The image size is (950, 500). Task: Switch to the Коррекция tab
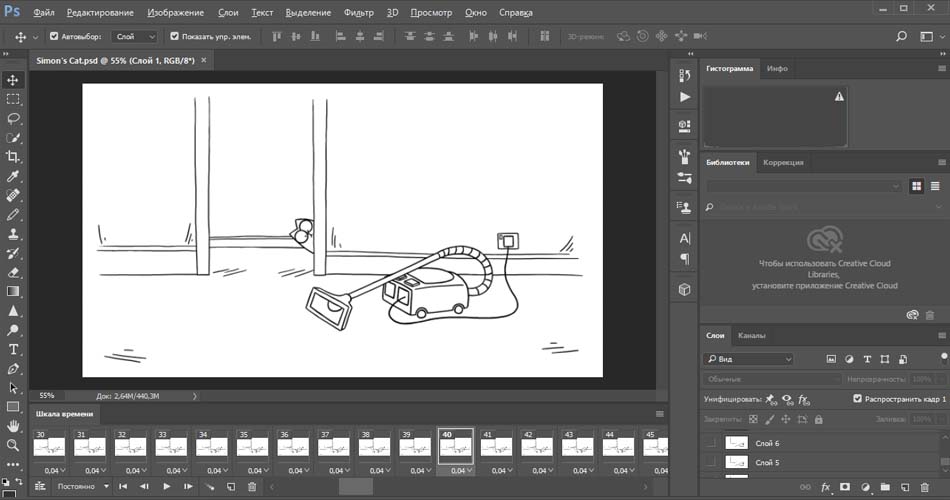click(783, 162)
